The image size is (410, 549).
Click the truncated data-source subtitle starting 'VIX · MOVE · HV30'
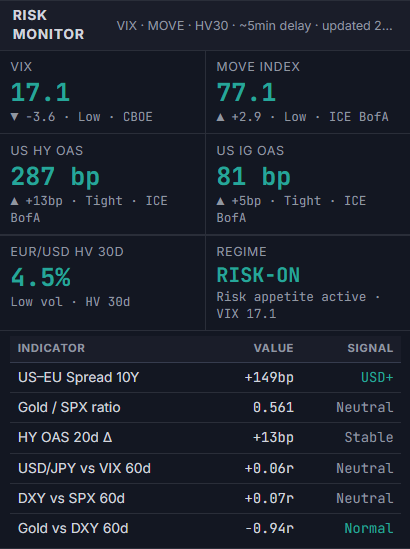click(x=255, y=26)
